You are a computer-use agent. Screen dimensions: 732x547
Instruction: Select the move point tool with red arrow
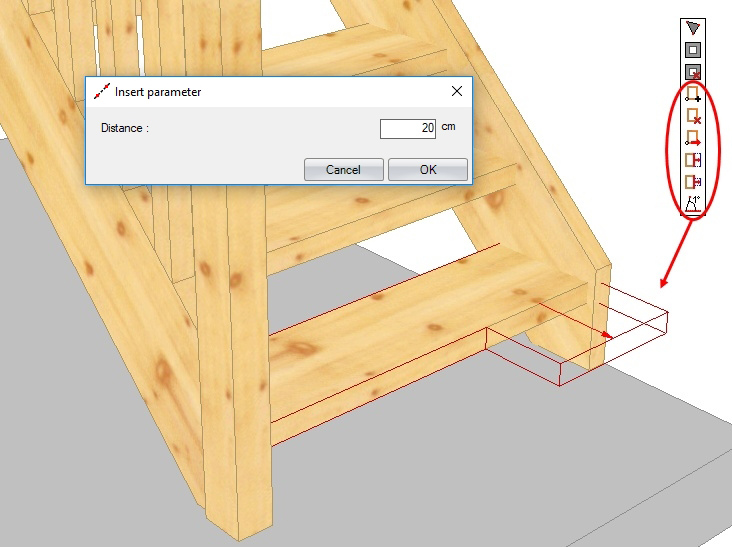693,138
